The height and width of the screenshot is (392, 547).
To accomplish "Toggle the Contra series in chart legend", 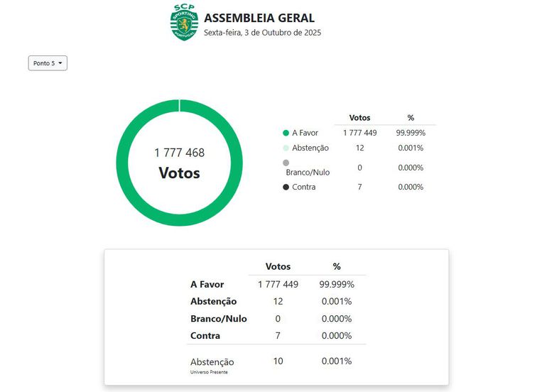I will tap(303, 187).
